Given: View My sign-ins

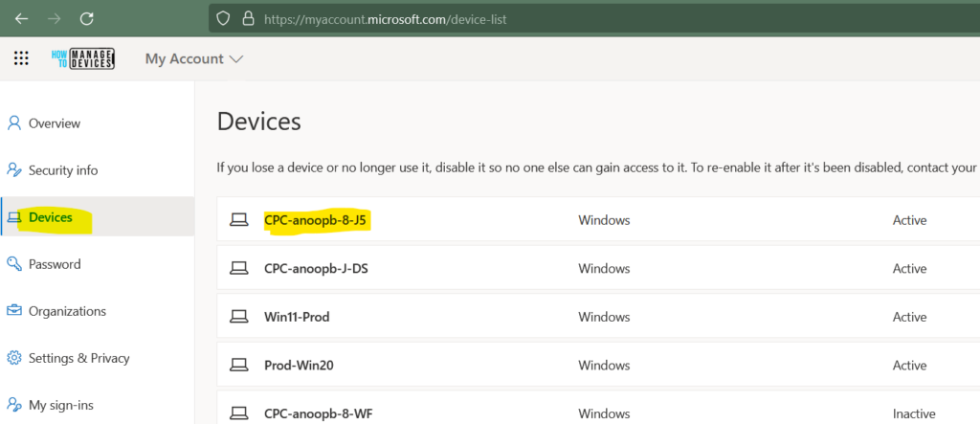Looking at the screenshot, I should coord(61,405).
